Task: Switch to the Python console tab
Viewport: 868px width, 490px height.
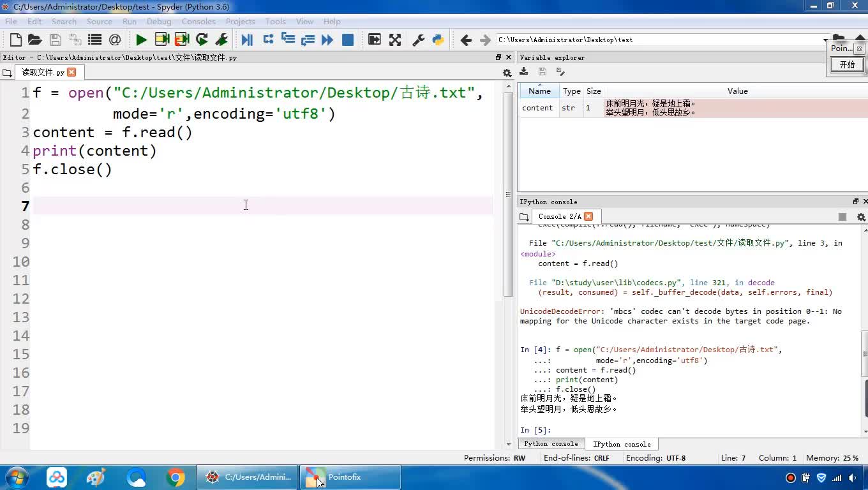Action: pyautogui.click(x=550, y=444)
